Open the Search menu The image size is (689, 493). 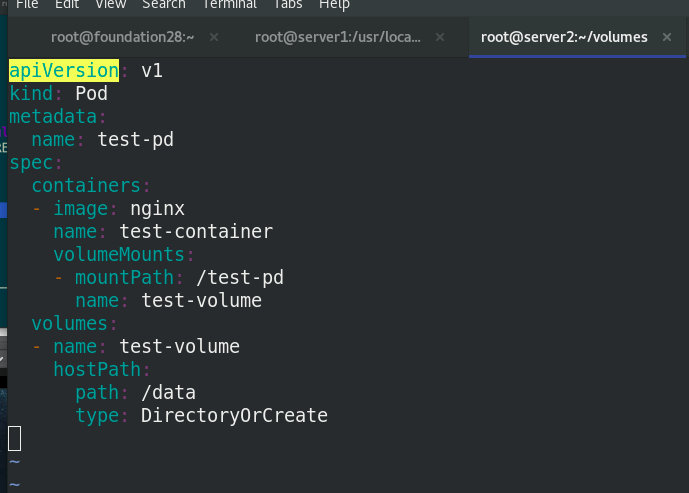click(x=164, y=4)
